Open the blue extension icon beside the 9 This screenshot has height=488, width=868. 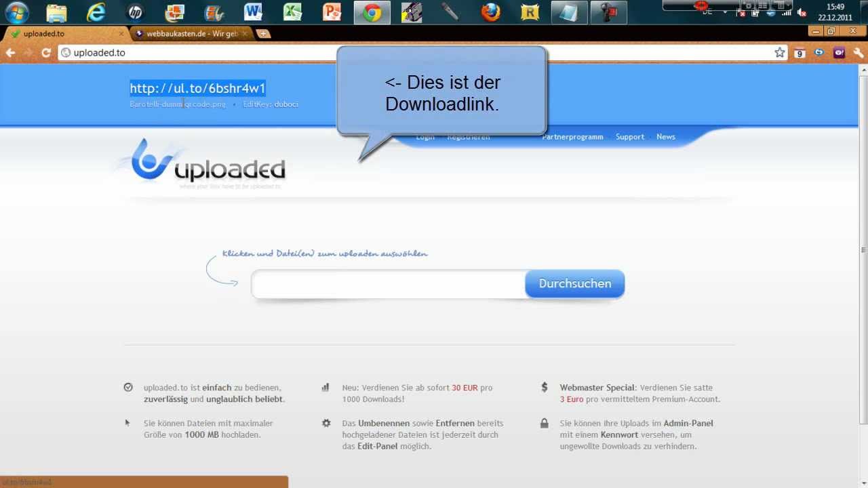point(820,52)
